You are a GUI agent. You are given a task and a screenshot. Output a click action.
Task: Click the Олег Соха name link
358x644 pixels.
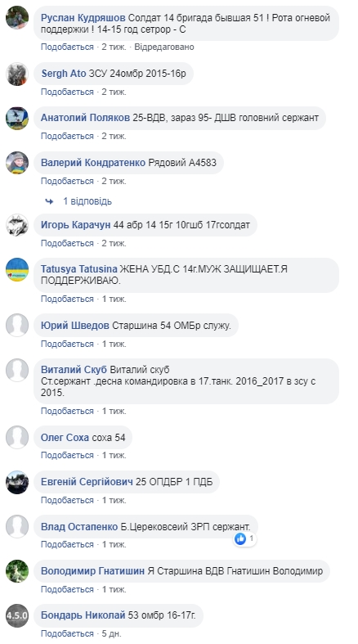coord(65,438)
